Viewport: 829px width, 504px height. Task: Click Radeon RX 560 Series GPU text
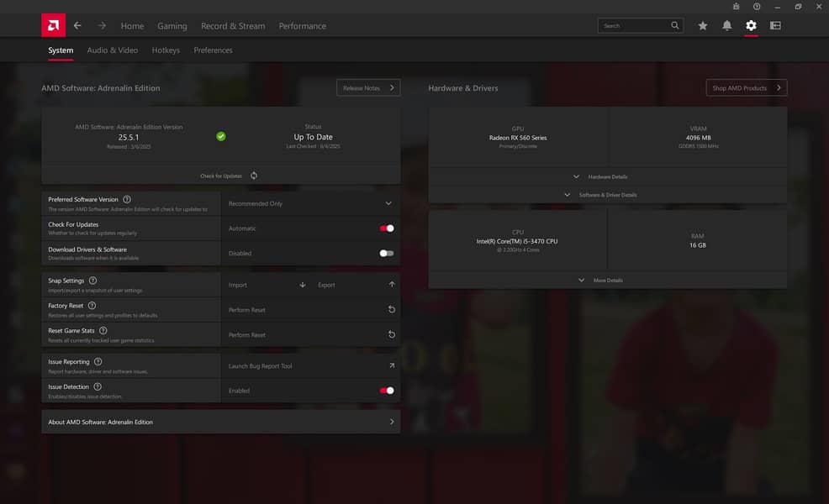pyautogui.click(x=518, y=138)
